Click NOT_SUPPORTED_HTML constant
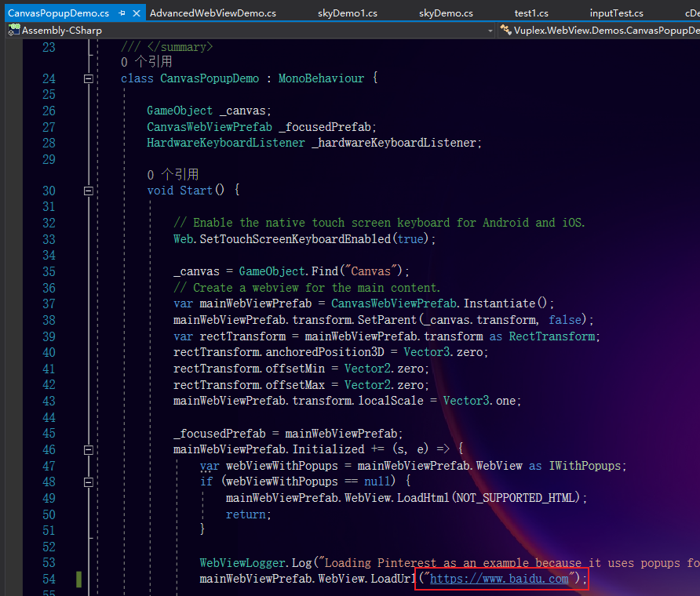Viewport: 700px width, 596px height. click(x=518, y=498)
